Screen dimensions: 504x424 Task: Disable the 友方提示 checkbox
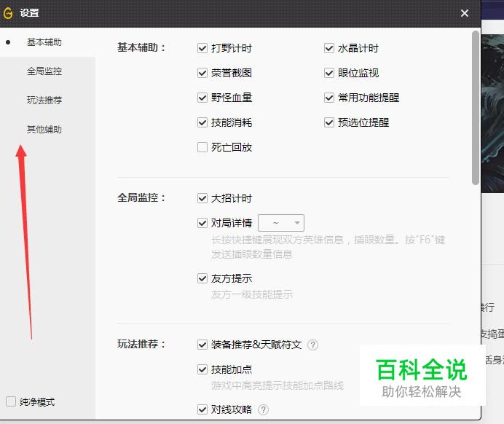click(x=202, y=278)
